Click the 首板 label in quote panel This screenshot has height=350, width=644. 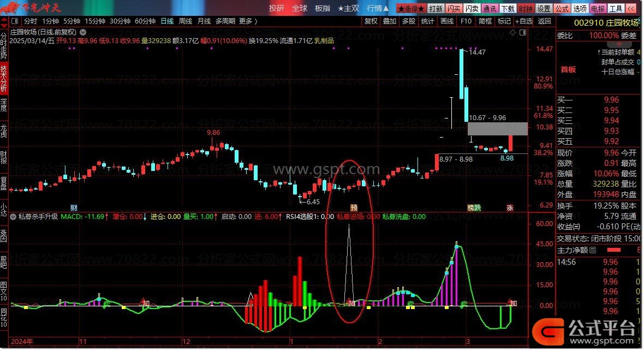click(568, 69)
